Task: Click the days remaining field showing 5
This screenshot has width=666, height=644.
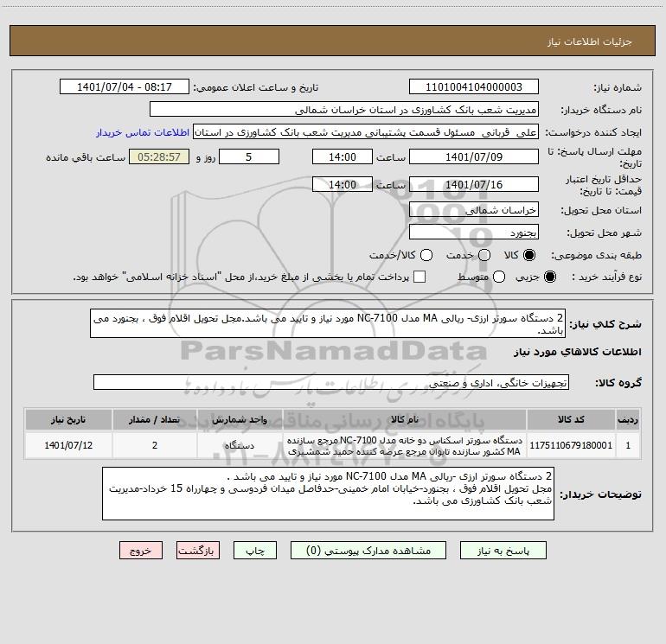Action: (249, 157)
